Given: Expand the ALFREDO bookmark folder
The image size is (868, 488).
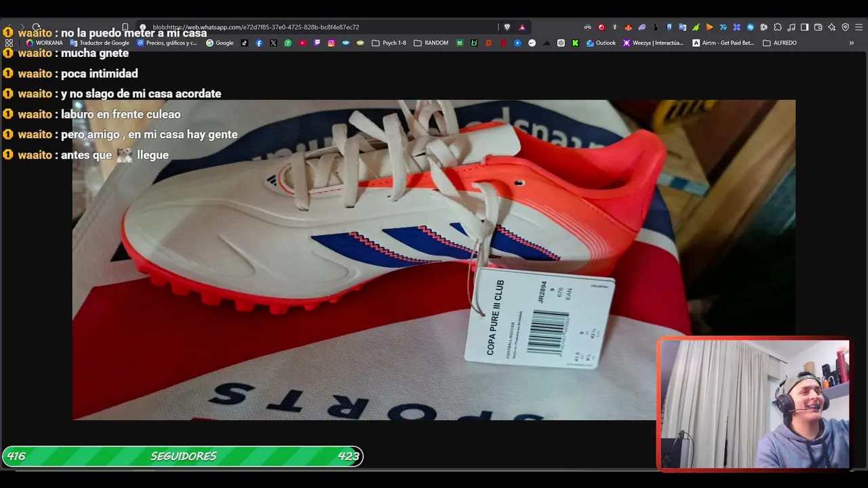Looking at the screenshot, I should [780, 43].
